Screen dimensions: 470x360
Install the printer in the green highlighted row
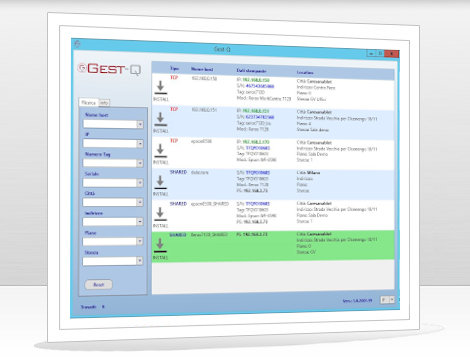[x=160, y=249]
